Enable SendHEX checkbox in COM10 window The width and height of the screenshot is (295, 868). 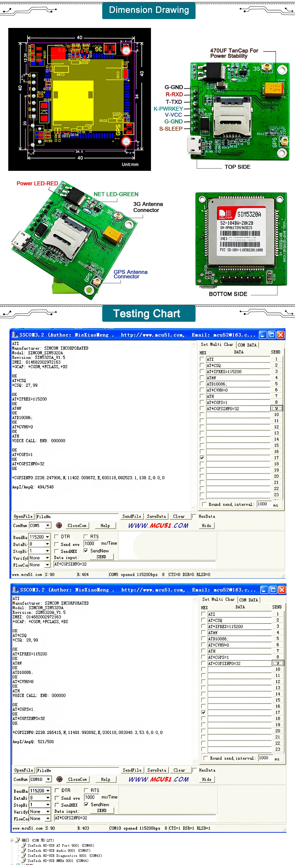click(57, 805)
